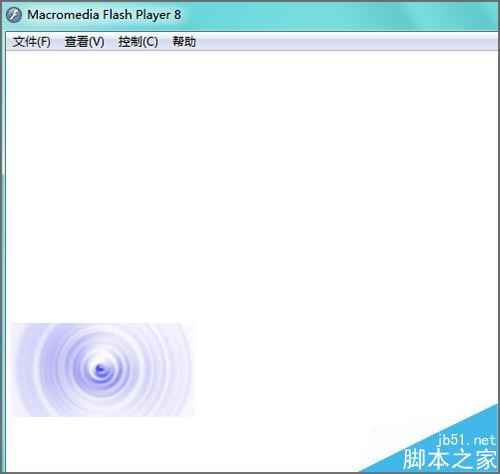Open the 文件(F) menu

click(x=32, y=42)
